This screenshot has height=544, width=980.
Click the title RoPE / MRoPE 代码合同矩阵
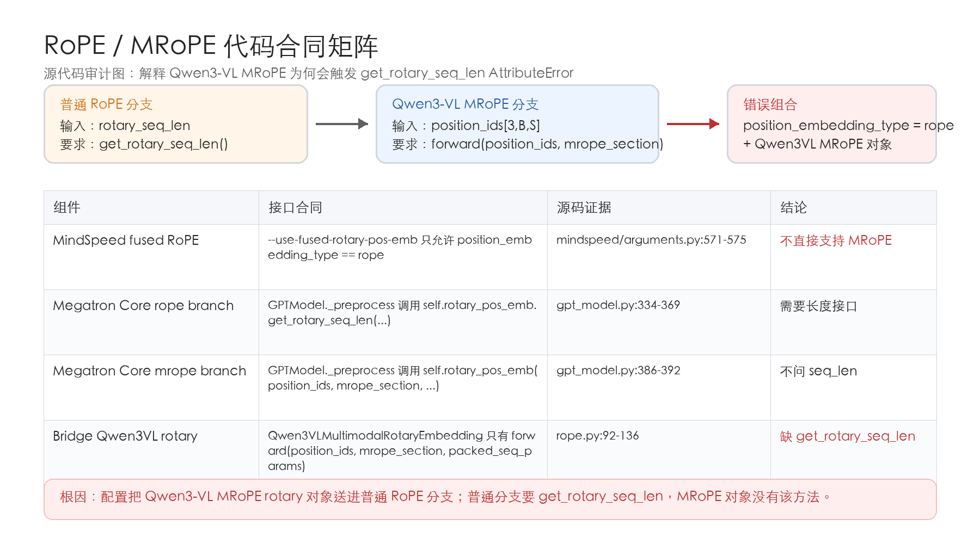pos(211,46)
